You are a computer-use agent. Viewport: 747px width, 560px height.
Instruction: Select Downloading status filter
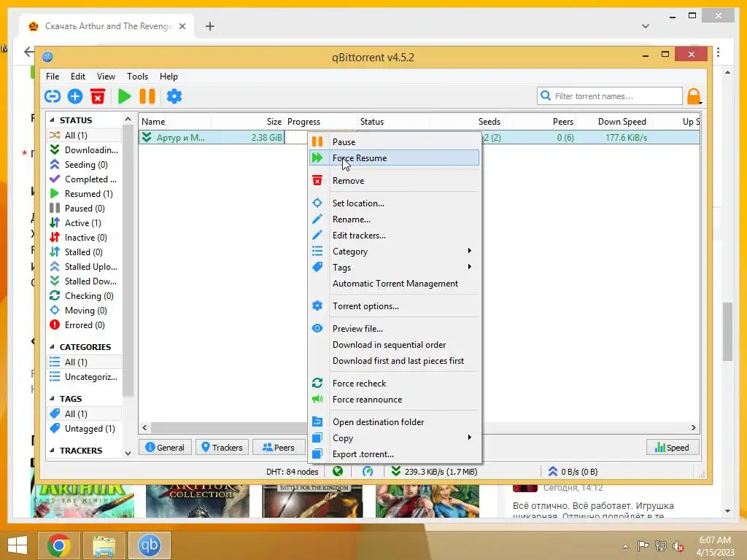coord(85,150)
